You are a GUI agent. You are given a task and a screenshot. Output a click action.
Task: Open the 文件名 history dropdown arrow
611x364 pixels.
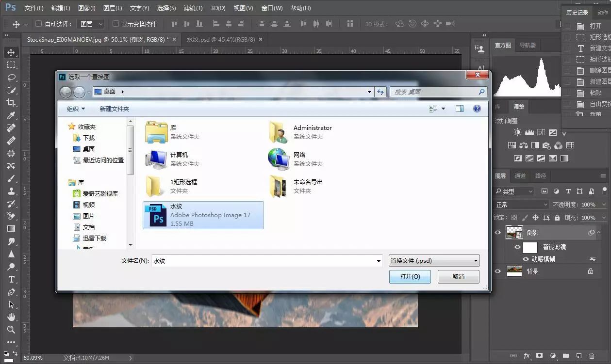[x=379, y=261]
